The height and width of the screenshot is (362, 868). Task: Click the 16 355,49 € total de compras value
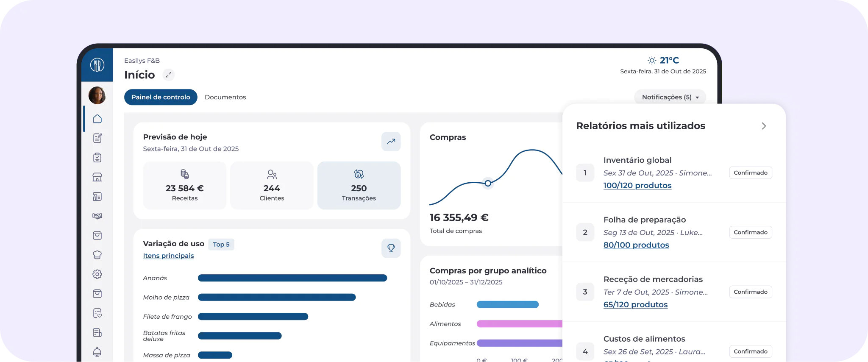click(459, 217)
